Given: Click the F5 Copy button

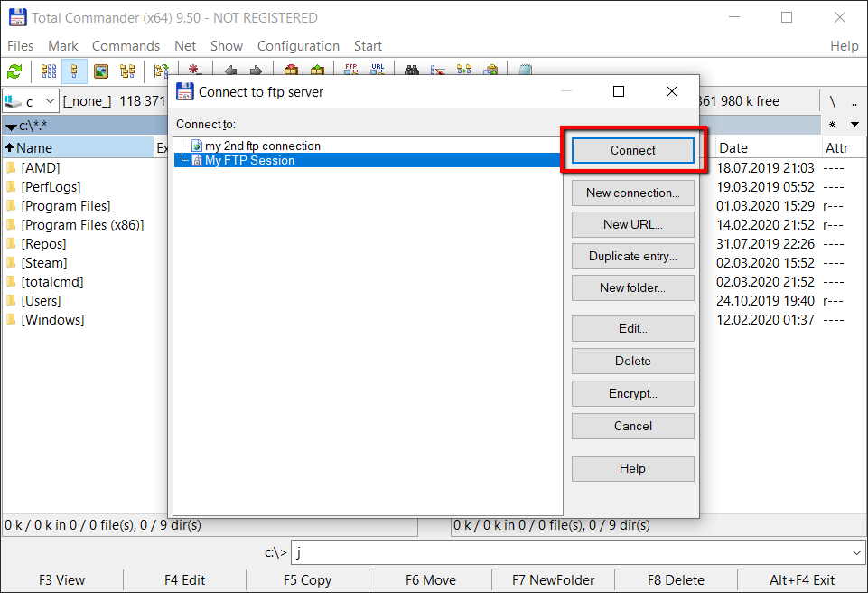Looking at the screenshot, I should [x=307, y=580].
